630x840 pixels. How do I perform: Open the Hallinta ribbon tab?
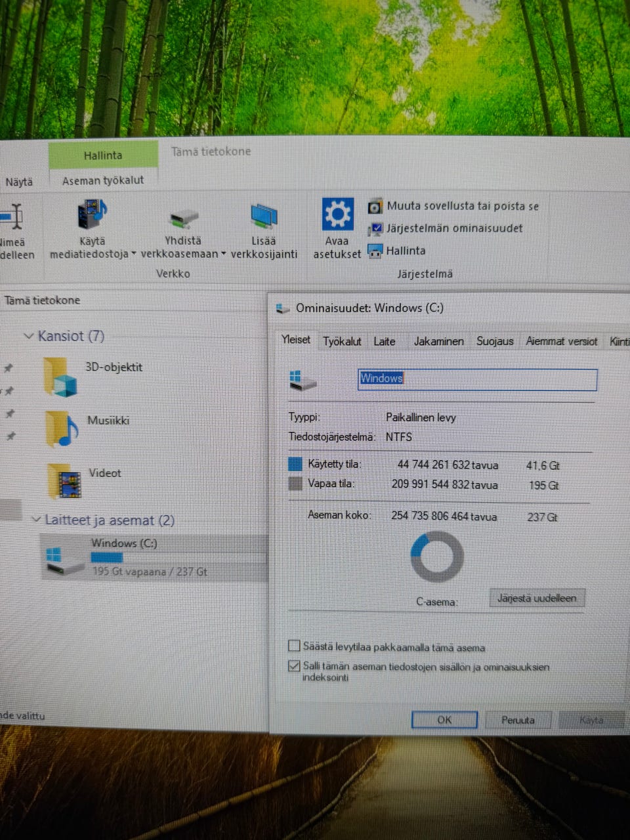pos(103,156)
